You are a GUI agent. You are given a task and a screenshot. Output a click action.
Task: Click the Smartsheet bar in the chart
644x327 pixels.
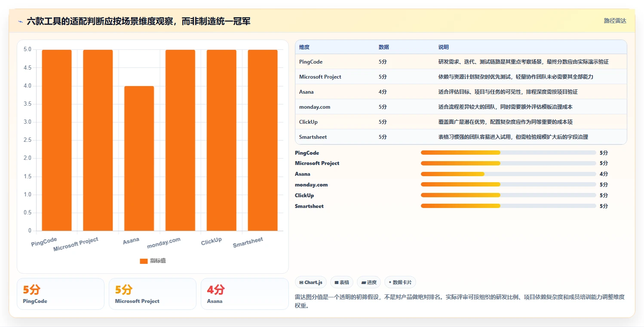263,141
